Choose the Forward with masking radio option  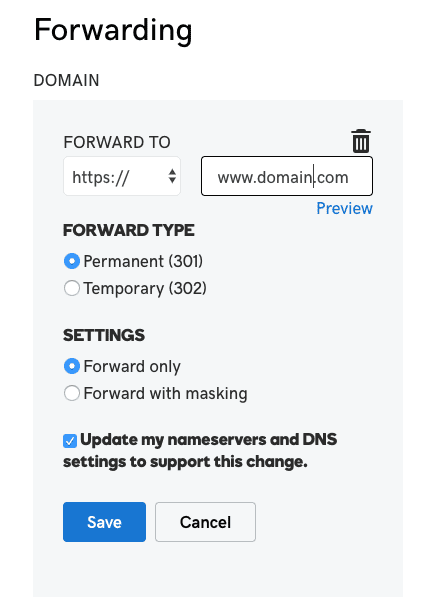(72, 393)
